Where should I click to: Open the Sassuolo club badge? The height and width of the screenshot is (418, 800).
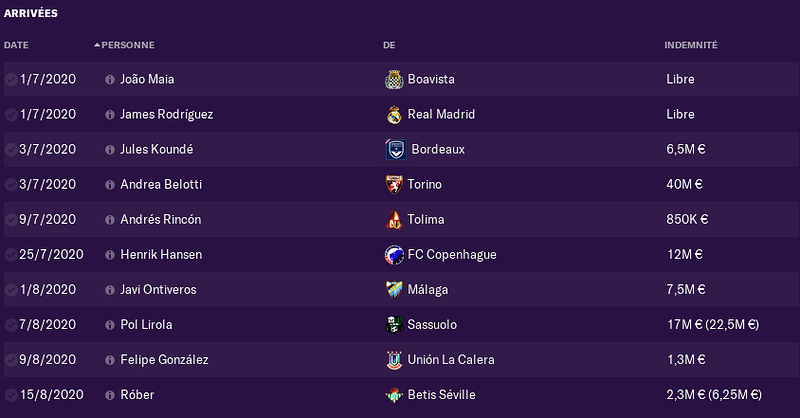(394, 325)
